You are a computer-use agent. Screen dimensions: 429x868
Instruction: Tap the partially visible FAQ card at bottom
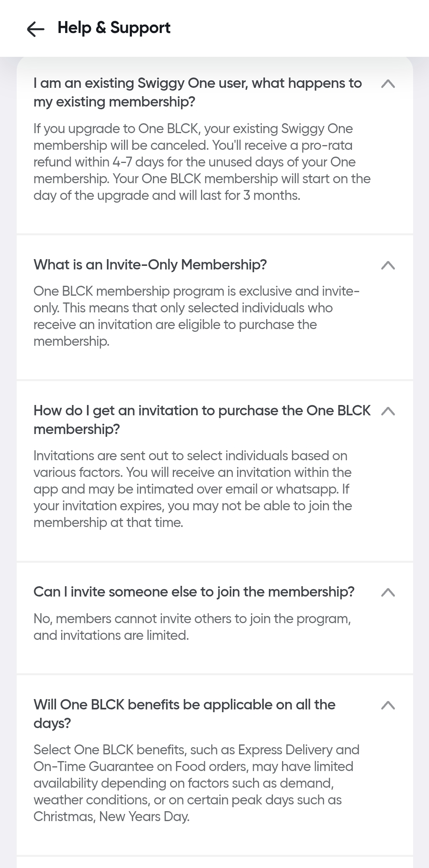(214, 862)
